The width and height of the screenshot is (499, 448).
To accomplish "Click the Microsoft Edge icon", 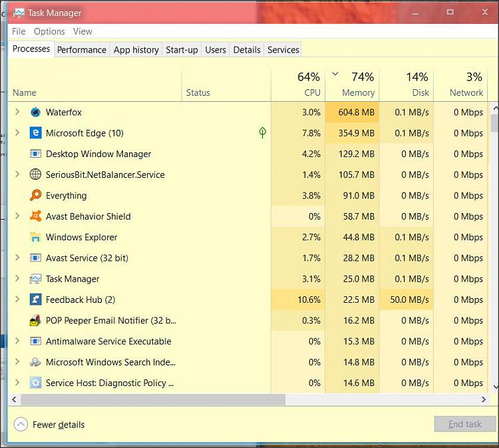I will pos(35,132).
